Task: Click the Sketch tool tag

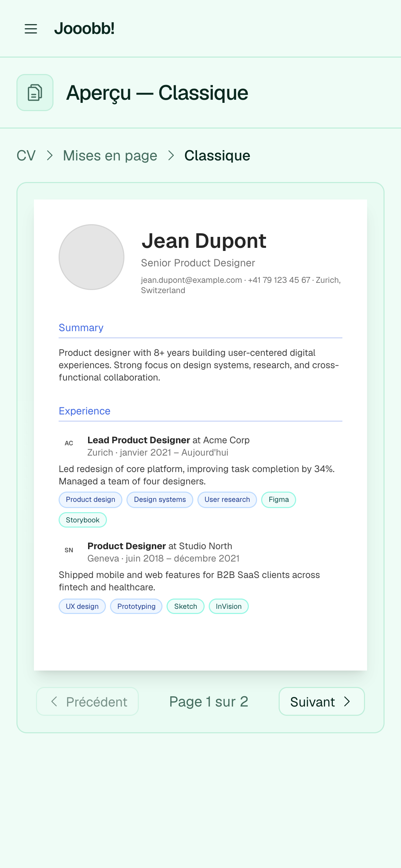Action: tap(185, 606)
